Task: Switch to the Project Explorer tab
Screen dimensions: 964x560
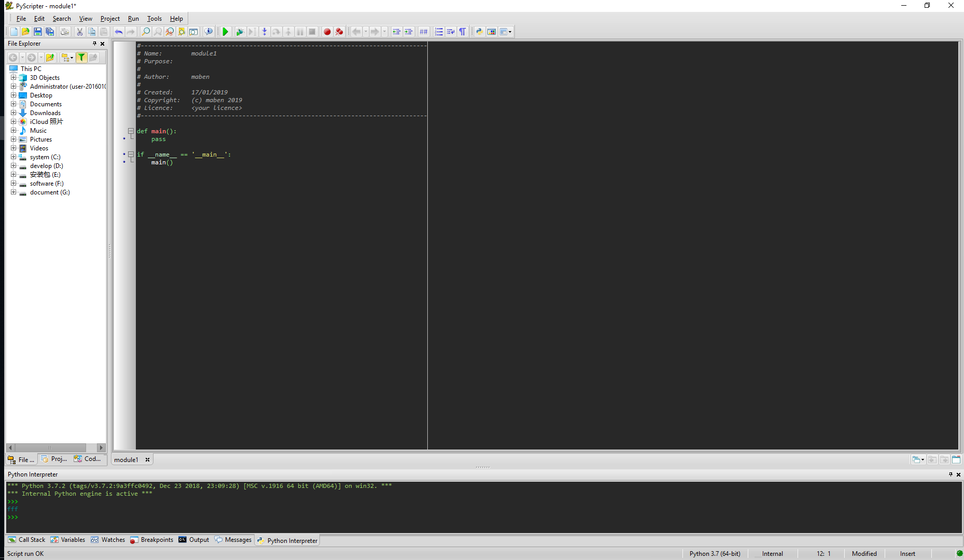Action: coord(54,459)
